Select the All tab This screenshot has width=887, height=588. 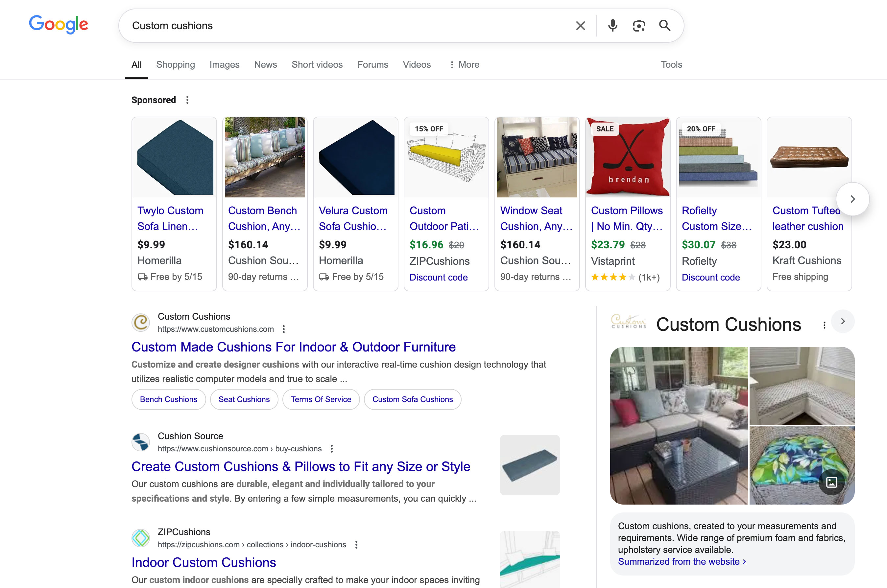coord(136,64)
